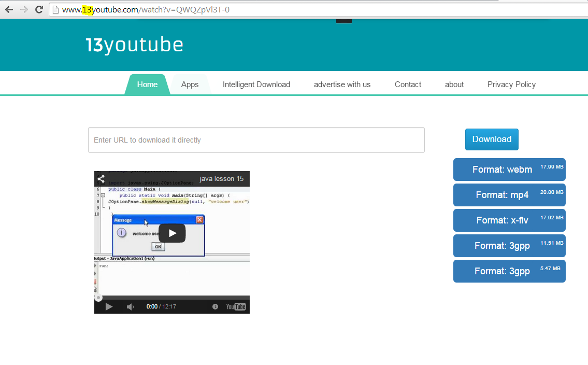Click the URL download input field

pyautogui.click(x=256, y=140)
